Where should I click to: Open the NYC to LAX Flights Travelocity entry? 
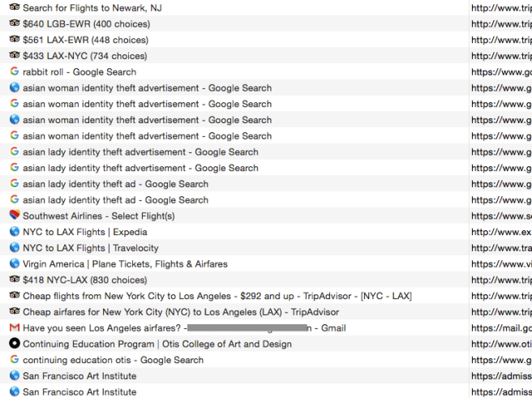point(90,248)
